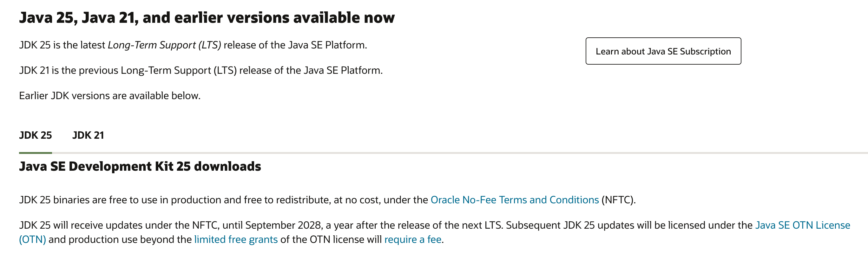Select the currently active JDK 25 tab

click(36, 136)
